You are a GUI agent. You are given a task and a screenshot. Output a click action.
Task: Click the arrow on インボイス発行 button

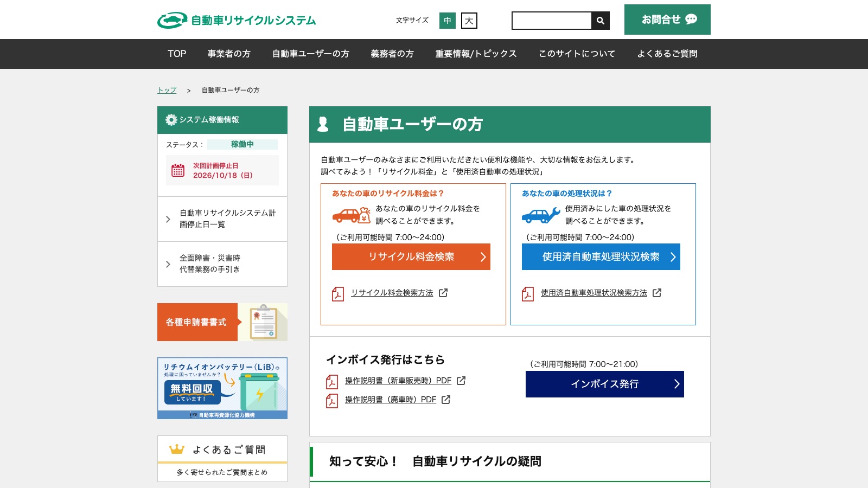click(x=676, y=384)
